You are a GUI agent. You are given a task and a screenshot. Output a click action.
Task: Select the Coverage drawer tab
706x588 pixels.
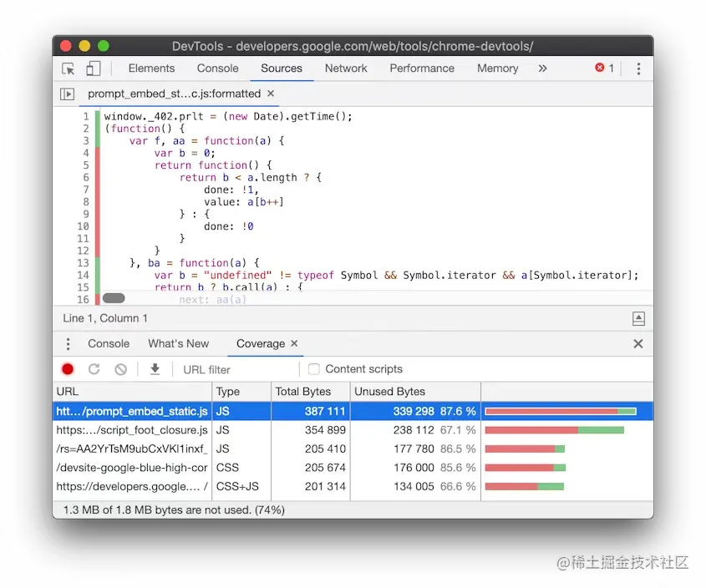tap(261, 343)
